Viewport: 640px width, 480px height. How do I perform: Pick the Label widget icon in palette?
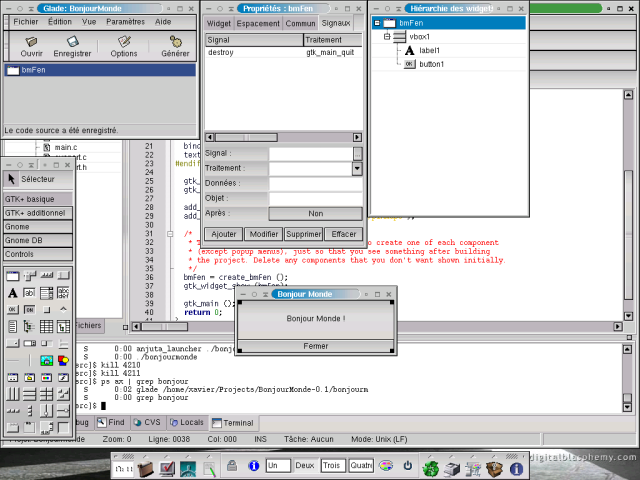tap(12, 293)
